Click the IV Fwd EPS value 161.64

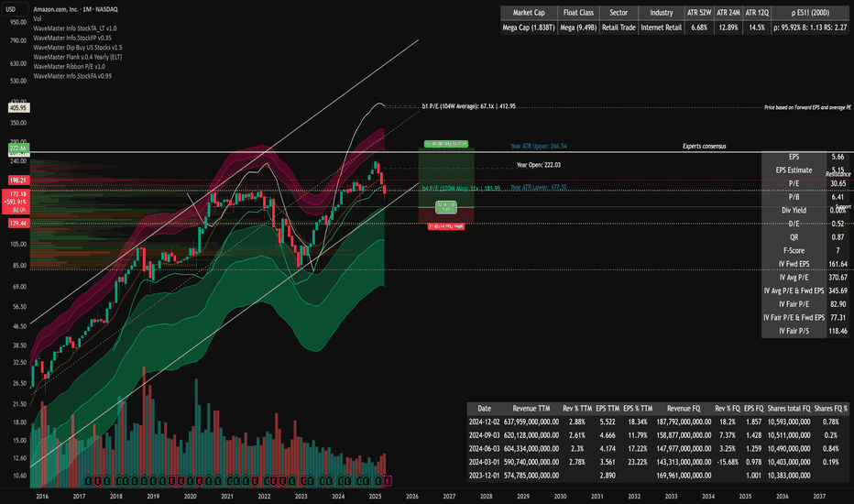coord(838,264)
